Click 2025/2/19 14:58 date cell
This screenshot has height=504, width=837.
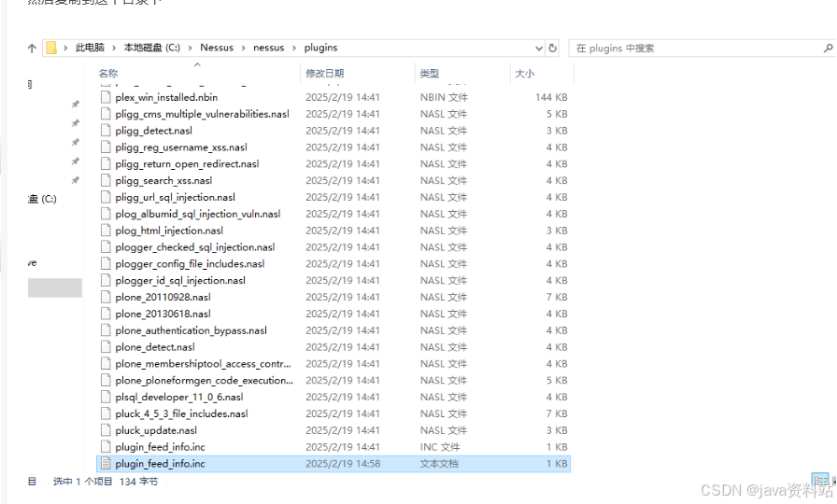click(343, 464)
